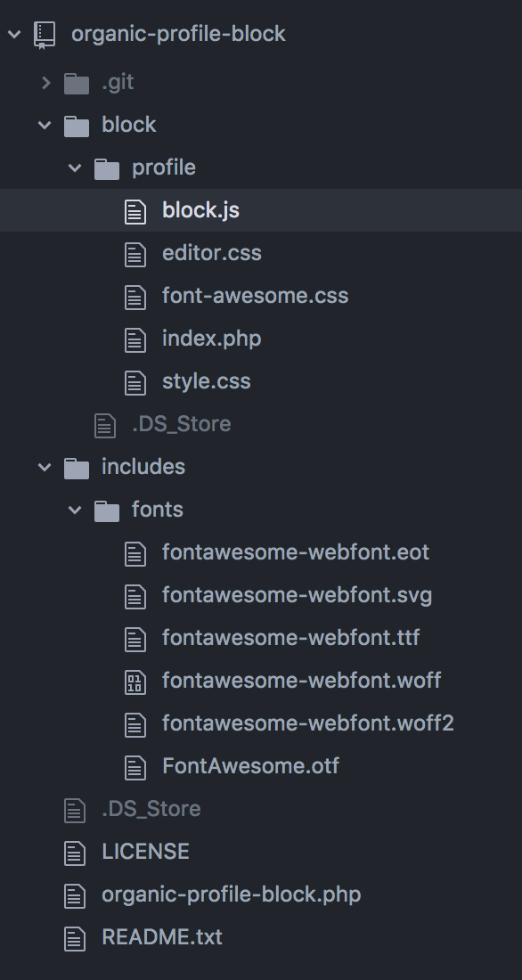Open editor.css file
The image size is (522, 980).
point(212,253)
